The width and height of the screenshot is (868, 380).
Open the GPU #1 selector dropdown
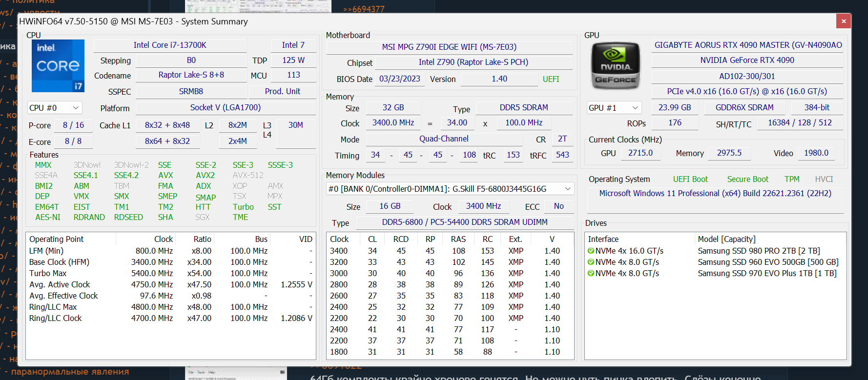point(613,108)
